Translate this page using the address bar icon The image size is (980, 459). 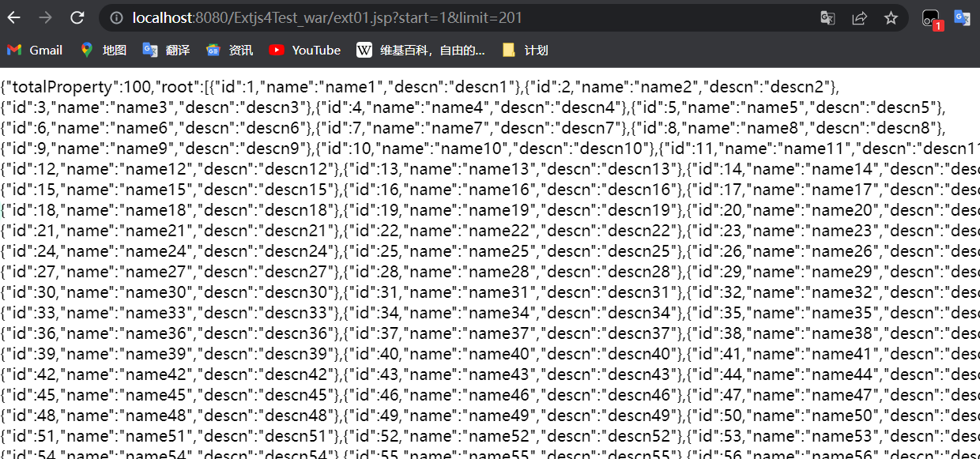coord(827,17)
